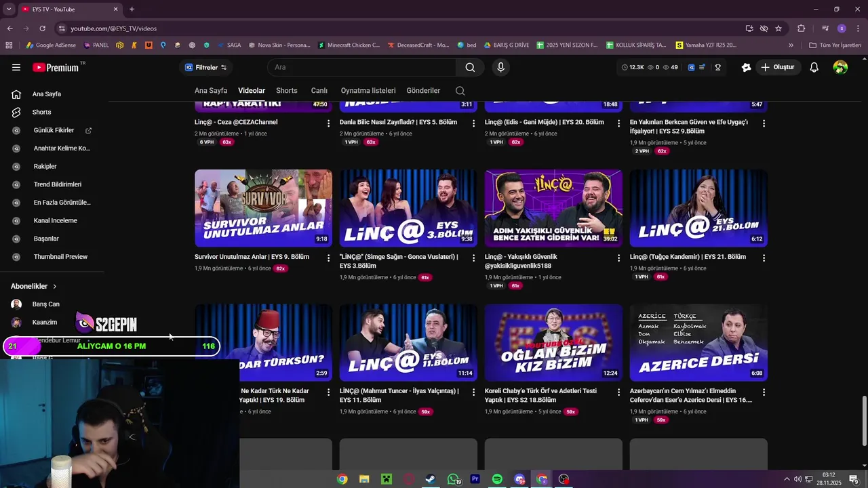Viewport: 868px width, 488px height.
Task: Expand the Abonelikler section chevron
Action: coord(55,287)
